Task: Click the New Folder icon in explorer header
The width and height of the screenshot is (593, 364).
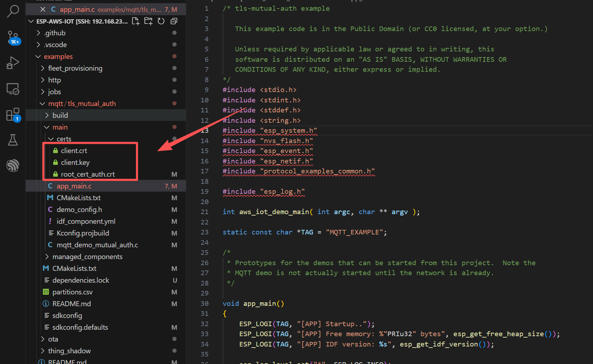Action: pos(148,21)
